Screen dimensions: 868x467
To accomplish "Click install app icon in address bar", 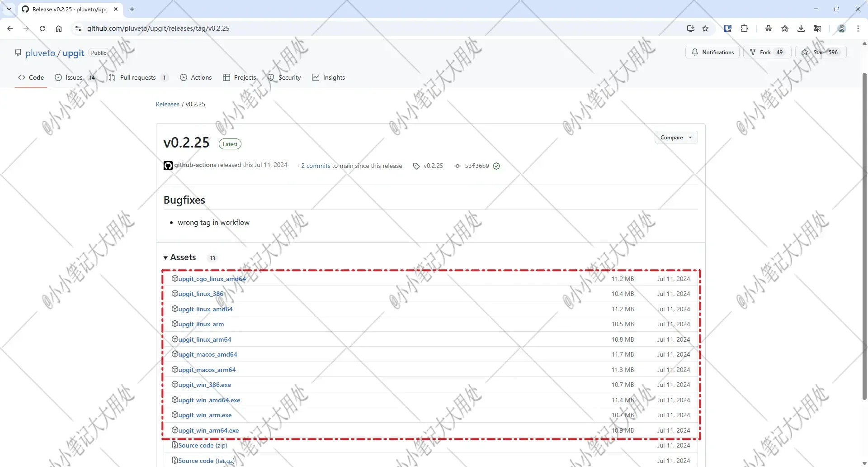I will pyautogui.click(x=691, y=29).
